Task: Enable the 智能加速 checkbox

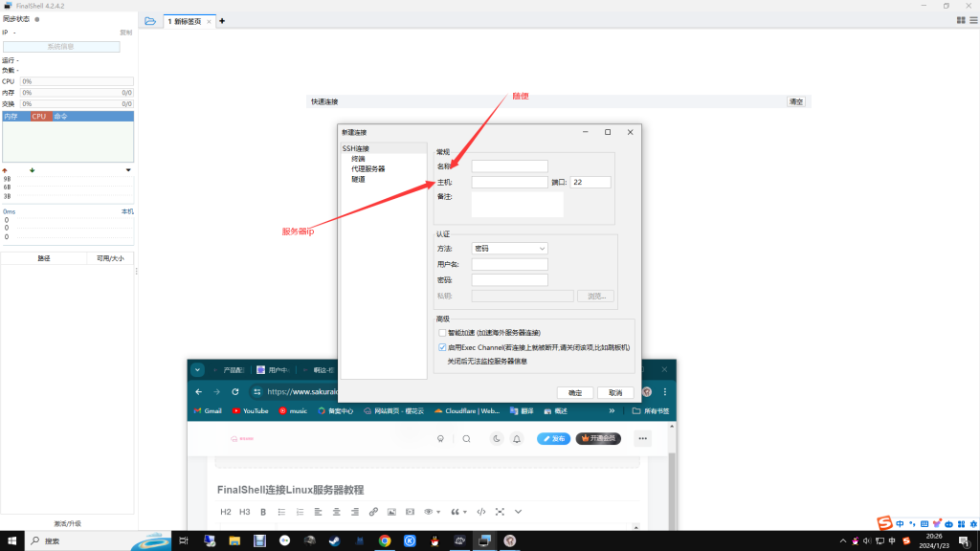Action: [x=442, y=333]
